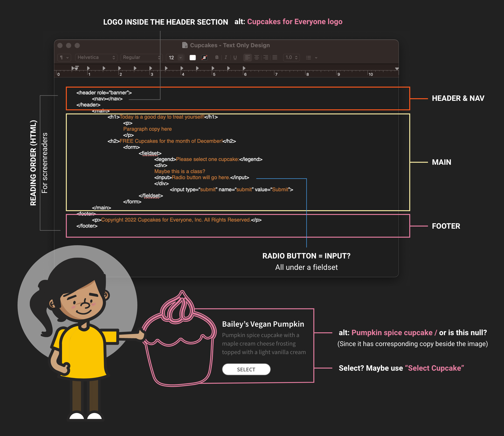This screenshot has width=504, height=436.
Task: Click the closing </footer> tag
Action: pos(87,226)
